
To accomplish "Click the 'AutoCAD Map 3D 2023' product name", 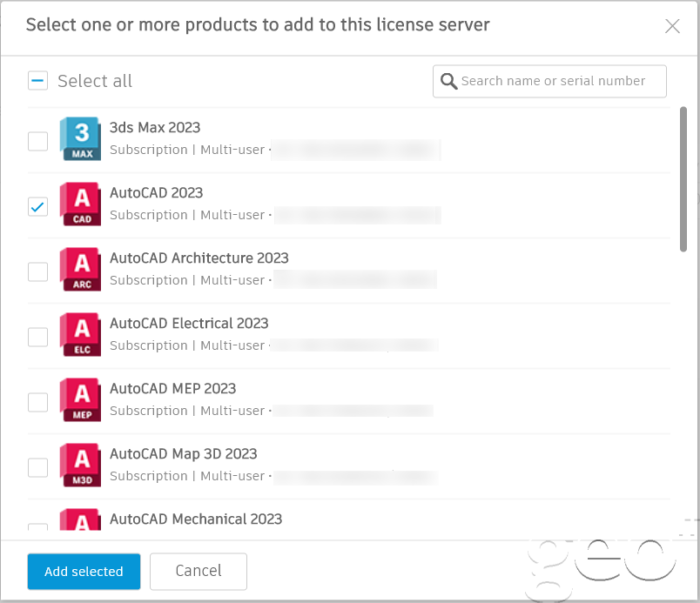I will (x=184, y=453).
